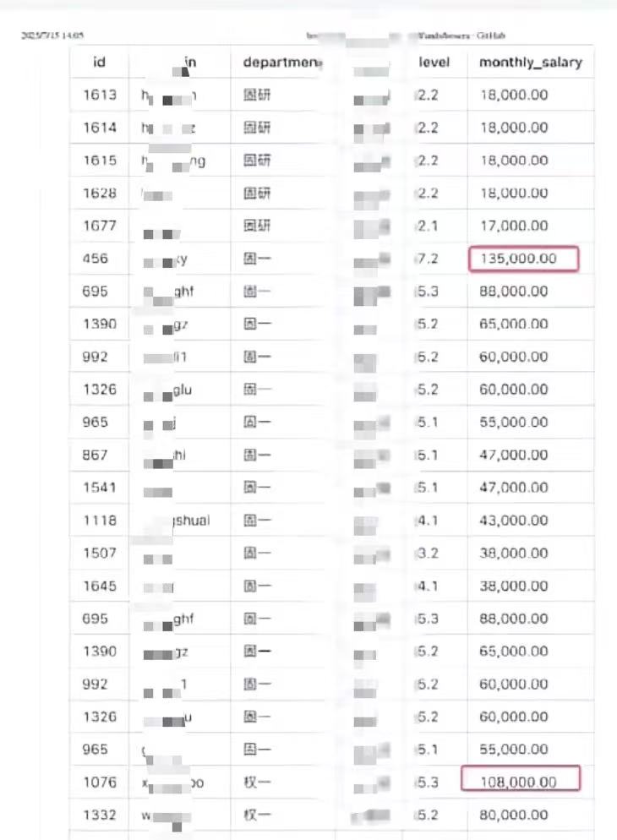
Task: Select the id cell 1507
Action: click(100, 554)
